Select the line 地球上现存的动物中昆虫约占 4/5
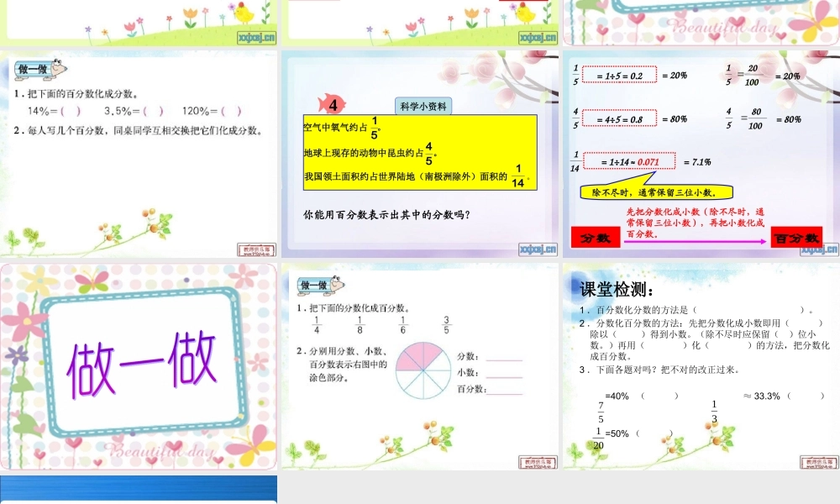The height and width of the screenshot is (504, 840). [370, 153]
